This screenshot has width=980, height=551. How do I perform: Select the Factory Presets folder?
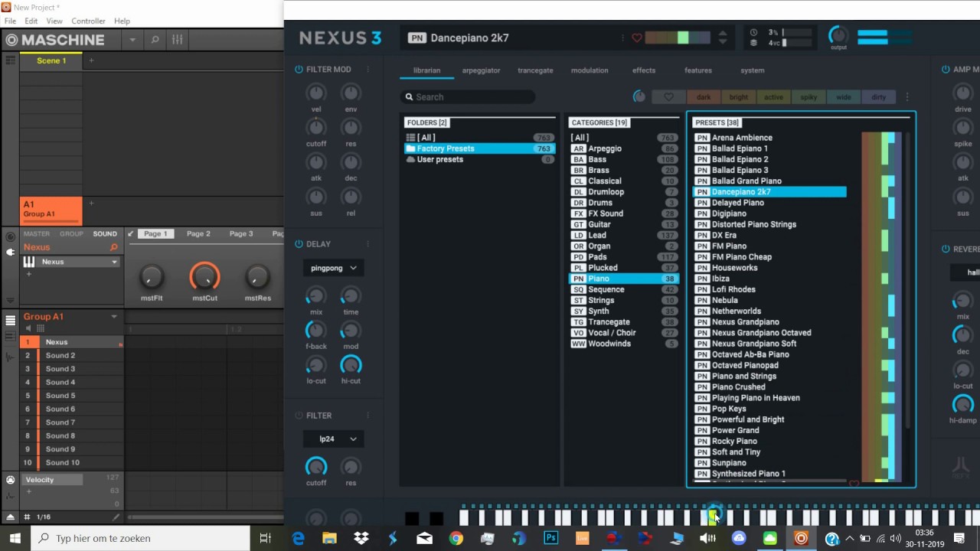tap(480, 148)
